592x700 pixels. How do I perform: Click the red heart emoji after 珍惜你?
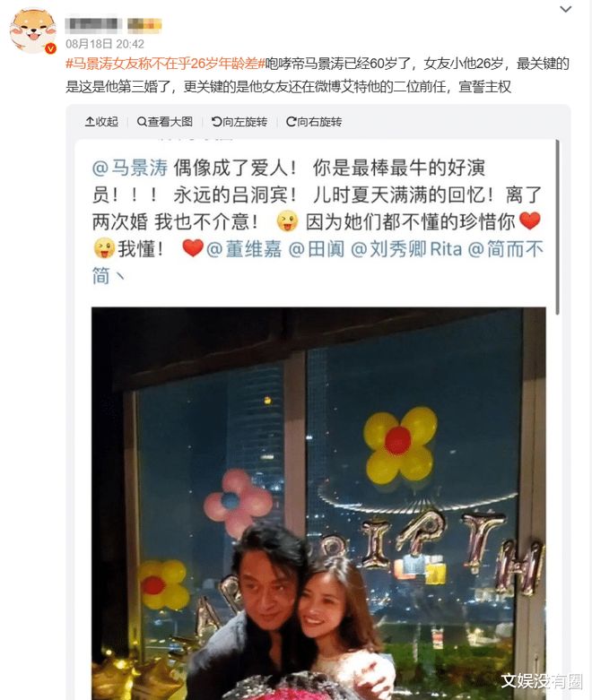pyautogui.click(x=530, y=221)
